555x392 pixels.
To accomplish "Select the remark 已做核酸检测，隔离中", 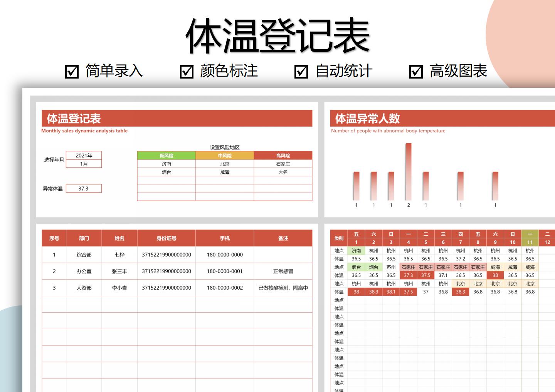I will point(283,288).
